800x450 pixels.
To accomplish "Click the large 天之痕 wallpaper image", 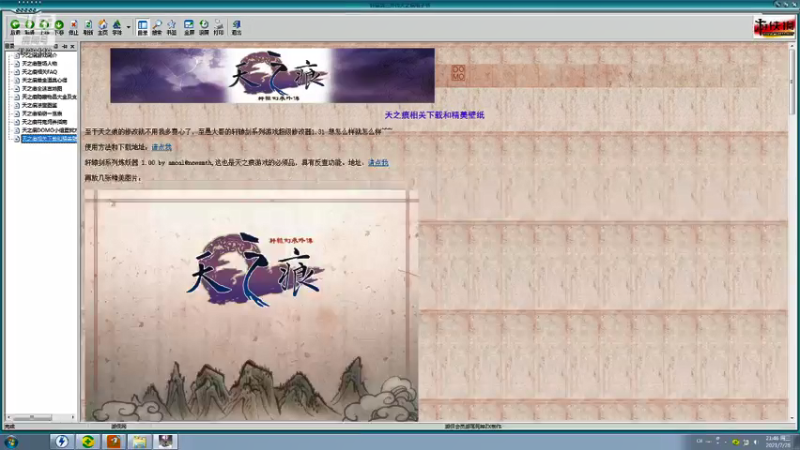I will pos(251,305).
